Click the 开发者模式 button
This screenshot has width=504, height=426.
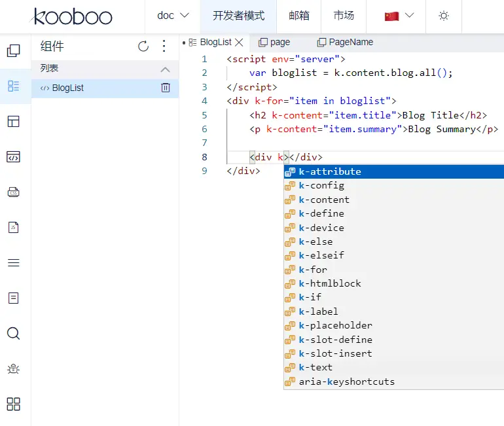(238, 16)
